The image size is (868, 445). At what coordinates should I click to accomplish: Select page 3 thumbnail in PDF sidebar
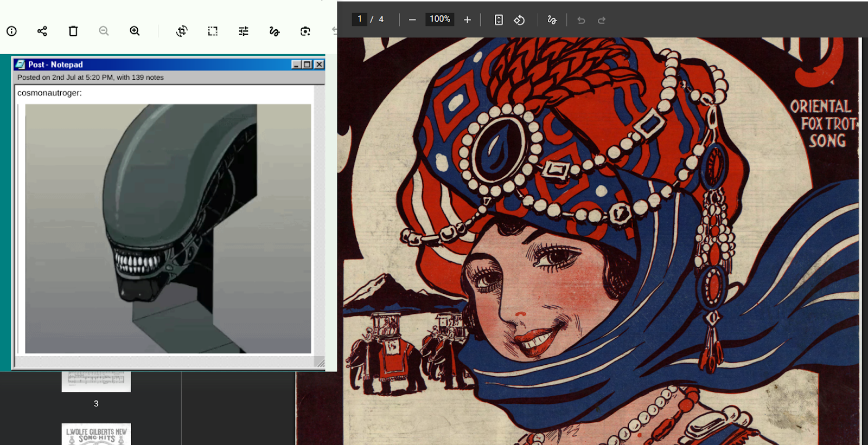coord(96,381)
